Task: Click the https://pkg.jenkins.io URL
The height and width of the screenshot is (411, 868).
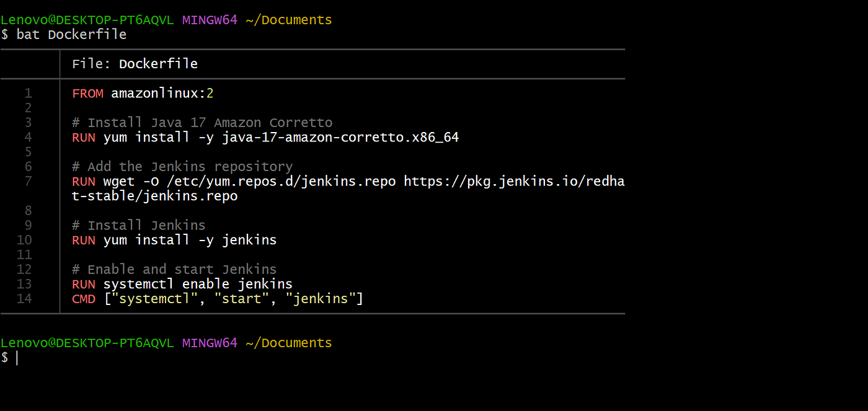Action: pos(515,182)
